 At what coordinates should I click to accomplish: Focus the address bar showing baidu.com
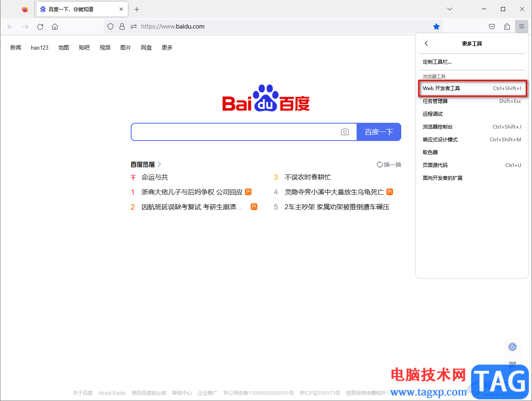point(273,26)
